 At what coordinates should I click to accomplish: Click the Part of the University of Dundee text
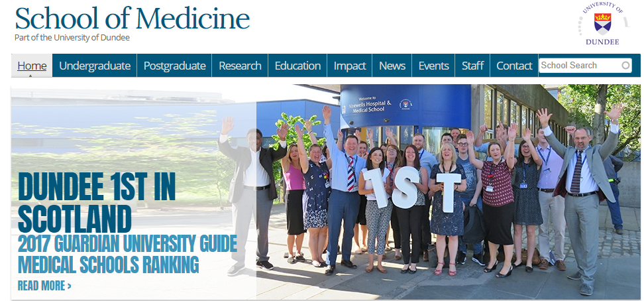(x=72, y=38)
